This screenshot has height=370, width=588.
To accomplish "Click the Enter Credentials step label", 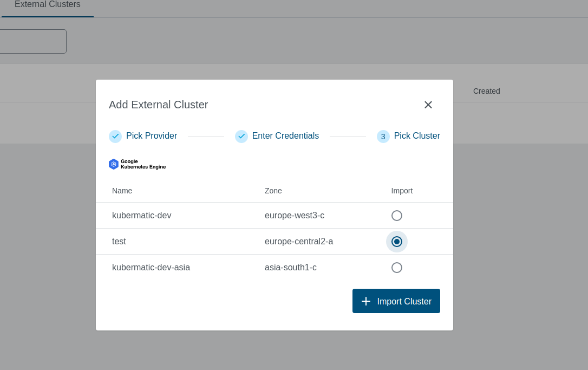I will click(285, 135).
